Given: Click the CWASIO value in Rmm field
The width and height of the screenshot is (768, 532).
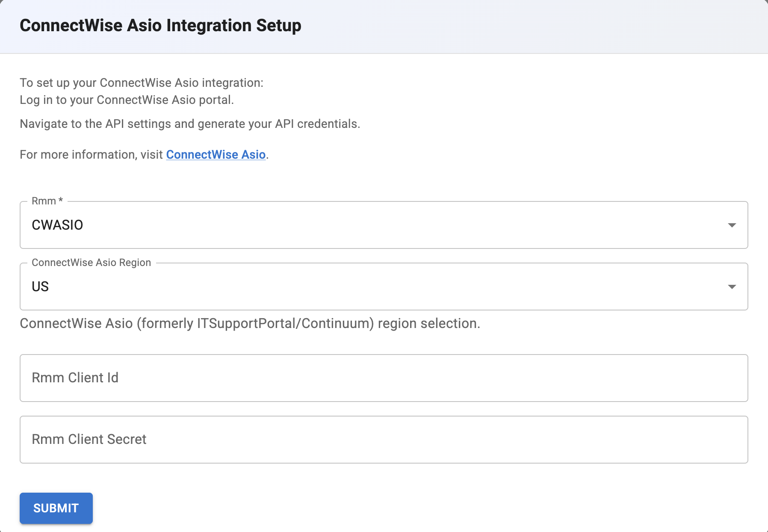Looking at the screenshot, I should pos(57,225).
